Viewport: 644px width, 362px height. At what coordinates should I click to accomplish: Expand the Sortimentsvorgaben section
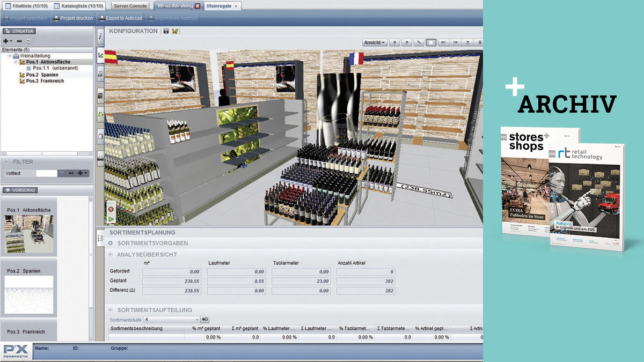(x=111, y=243)
